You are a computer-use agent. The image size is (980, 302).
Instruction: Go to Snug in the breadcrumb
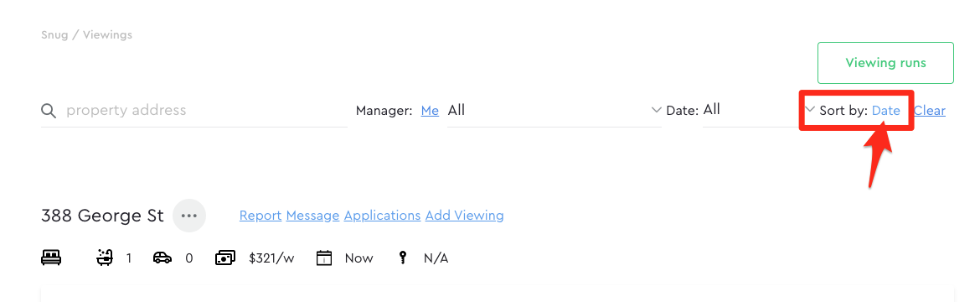[54, 35]
